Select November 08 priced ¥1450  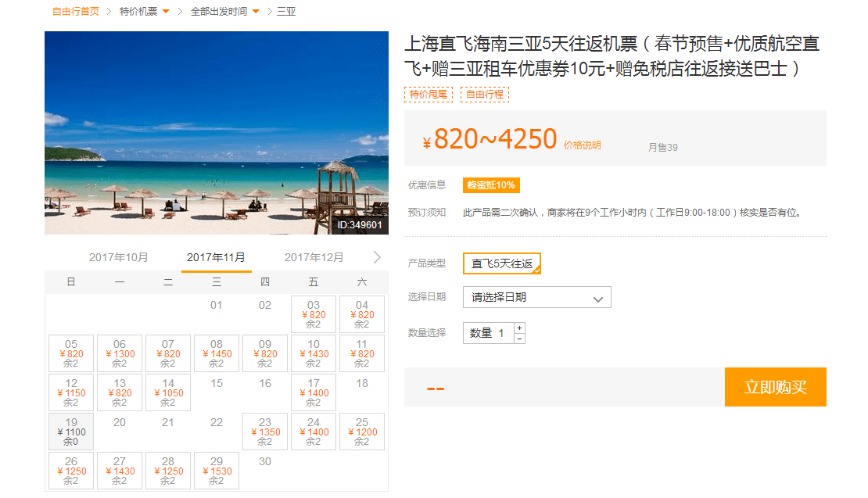tap(217, 353)
